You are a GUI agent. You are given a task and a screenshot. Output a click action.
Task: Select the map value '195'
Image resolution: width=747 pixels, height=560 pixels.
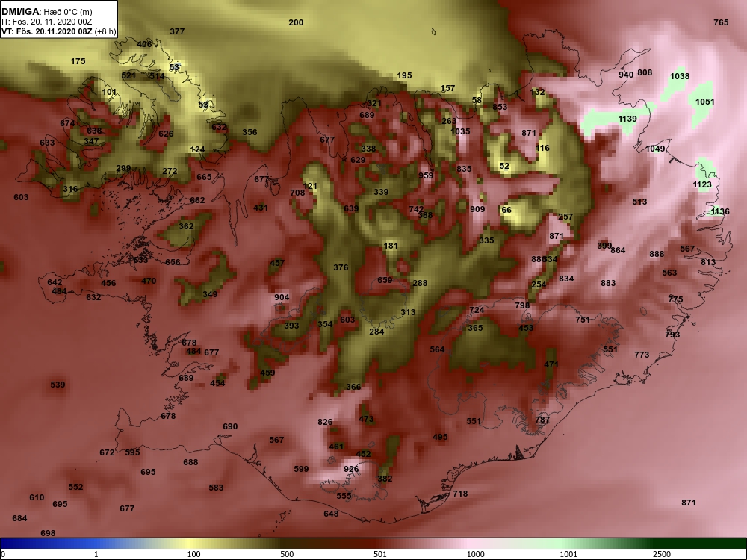click(x=404, y=75)
